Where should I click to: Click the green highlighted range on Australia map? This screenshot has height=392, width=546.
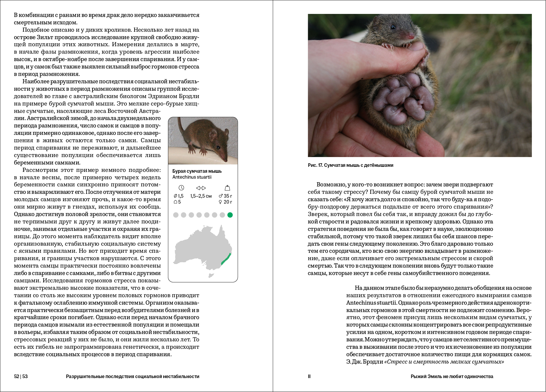click(x=226, y=259)
